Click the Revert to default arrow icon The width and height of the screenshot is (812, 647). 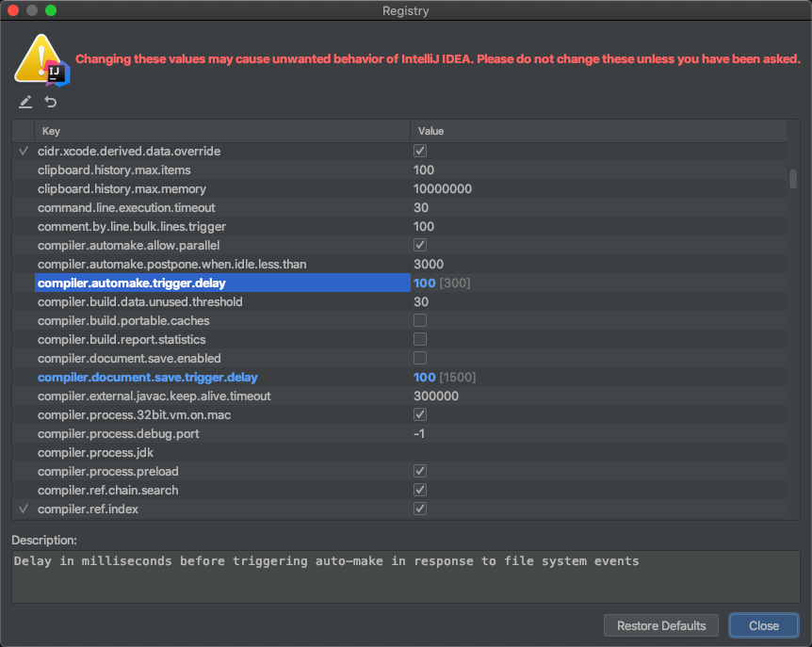tap(51, 102)
